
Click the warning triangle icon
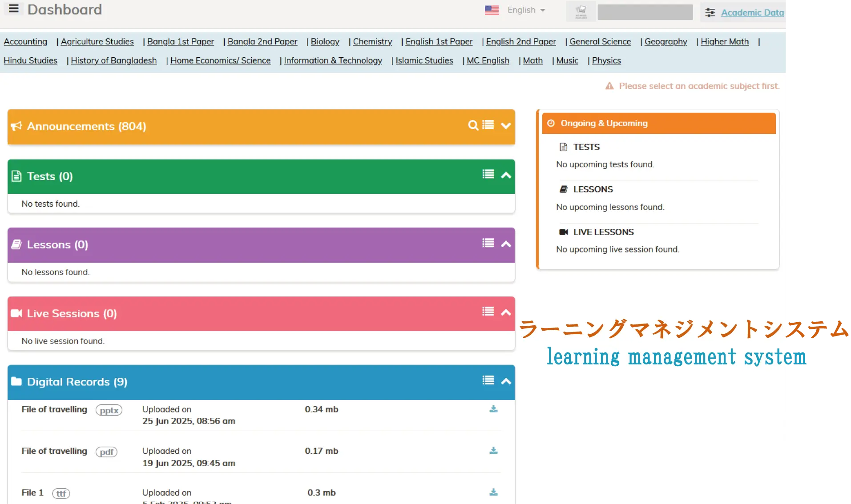[609, 86]
